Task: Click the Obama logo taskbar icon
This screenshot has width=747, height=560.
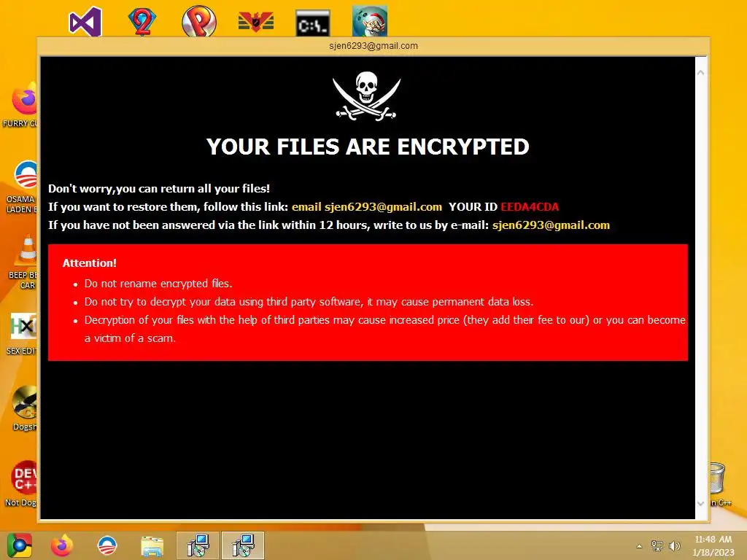Action: tap(107, 545)
